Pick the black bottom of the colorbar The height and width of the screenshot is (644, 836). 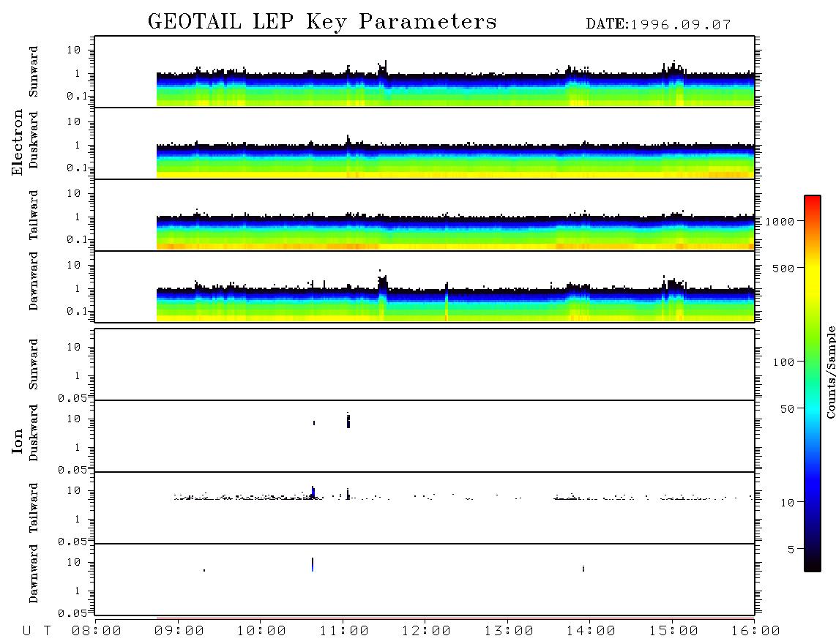click(812, 565)
